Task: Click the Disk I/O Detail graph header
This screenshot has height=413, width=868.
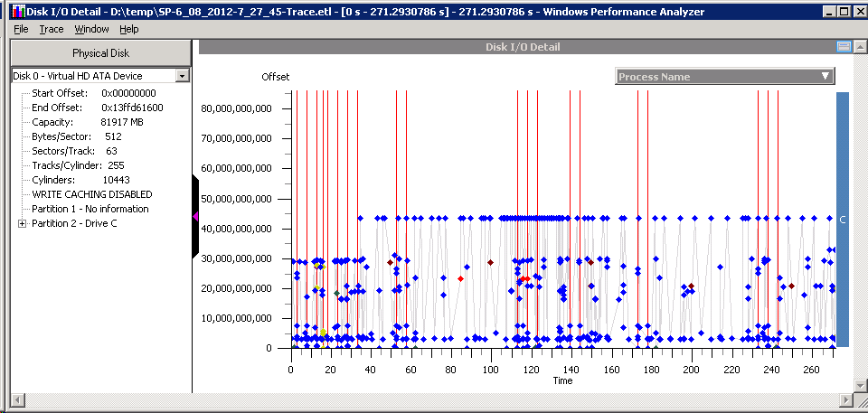Action: coord(515,46)
